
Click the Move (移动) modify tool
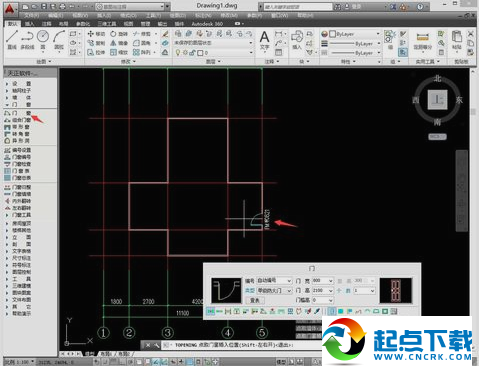tap(96, 34)
